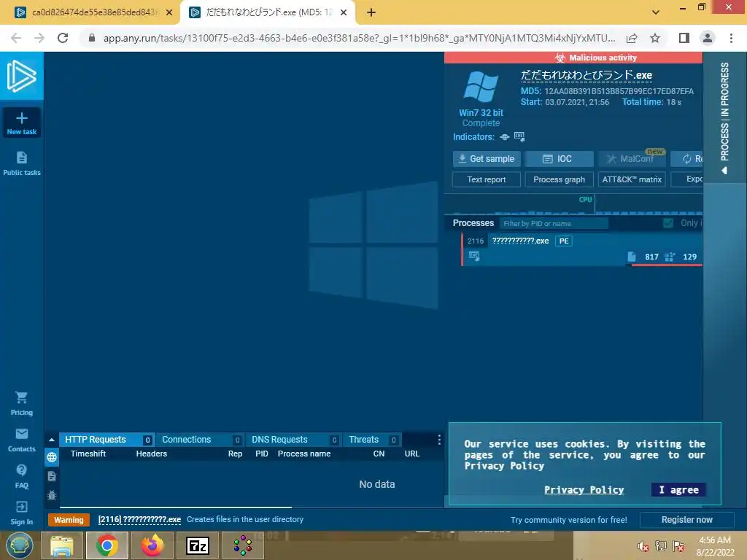Open a new browser tab
This screenshot has width=747, height=560.
371,12
